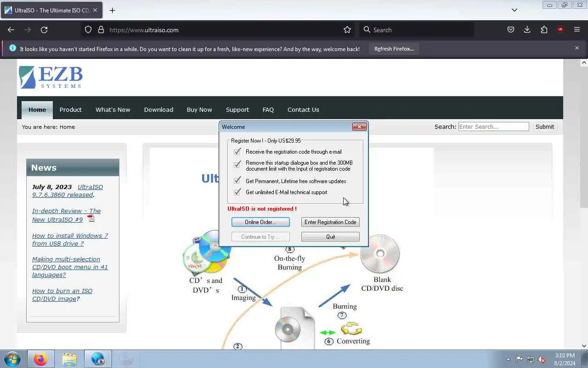This screenshot has width=588, height=368.
Task: Click the globe network app taskbar icon
Action: pyautogui.click(x=98, y=359)
